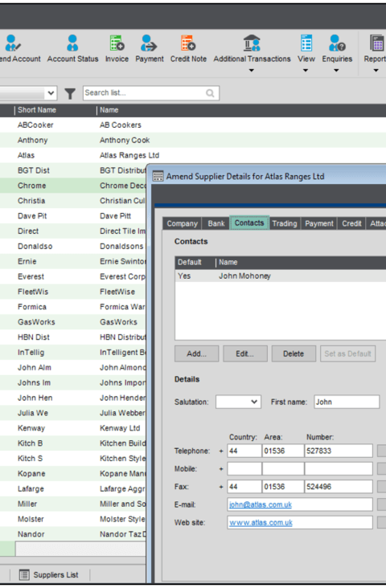
Task: Click the Account Status icon
Action: [72, 43]
